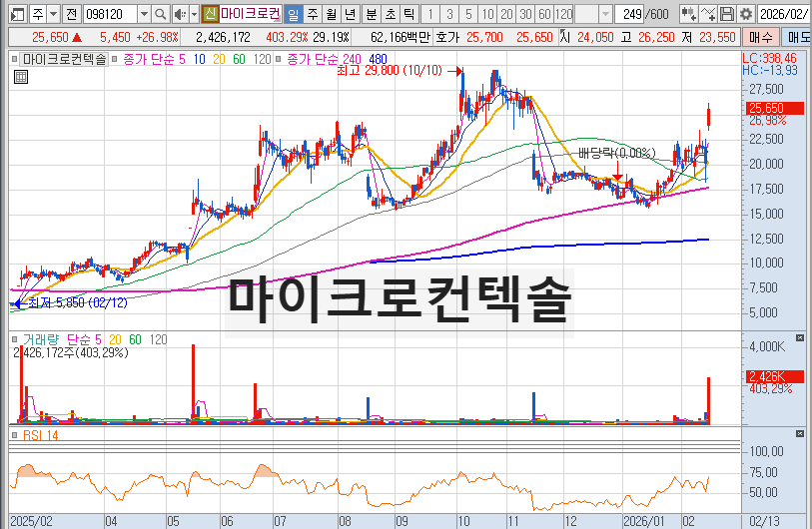This screenshot has width=812, height=529.
Task: Click the 호가 quote label
Action: coord(447,37)
